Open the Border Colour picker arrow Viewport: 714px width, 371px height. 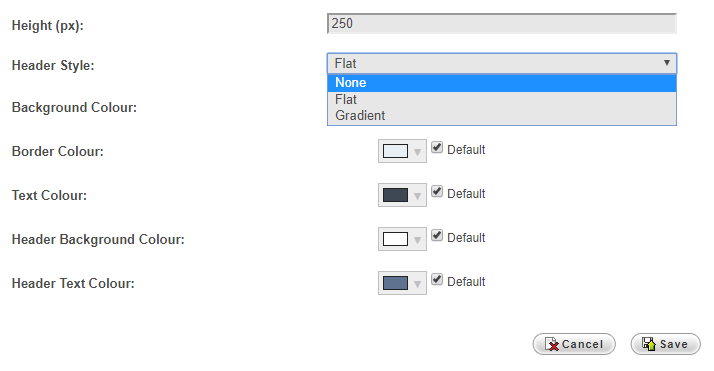click(x=417, y=152)
